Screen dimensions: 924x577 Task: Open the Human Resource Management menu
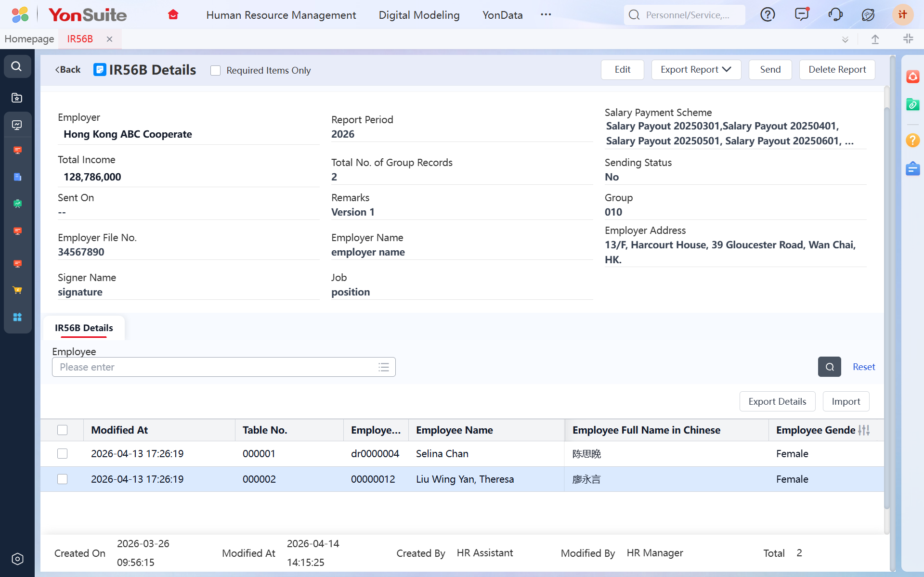pyautogui.click(x=281, y=15)
